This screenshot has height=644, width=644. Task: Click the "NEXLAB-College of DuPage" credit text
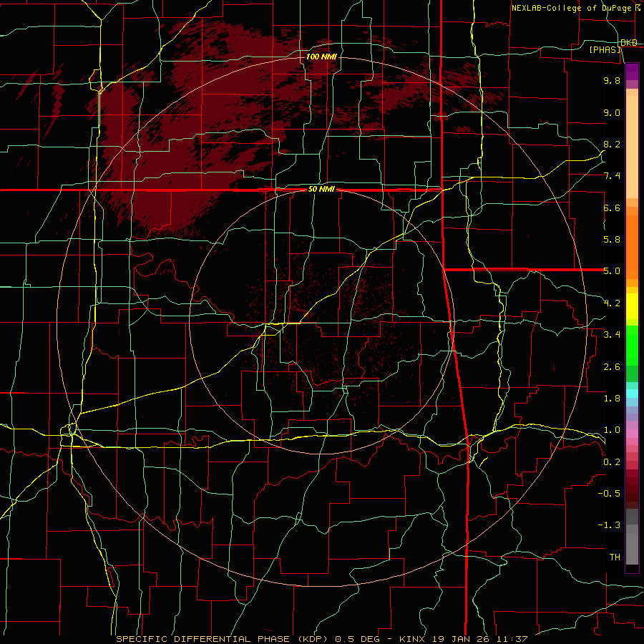[x=571, y=8]
